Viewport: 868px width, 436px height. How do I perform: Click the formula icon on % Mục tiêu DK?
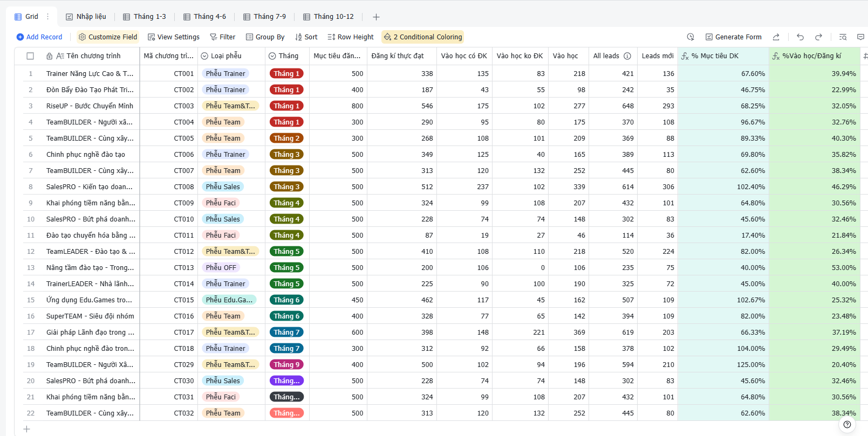tap(685, 56)
